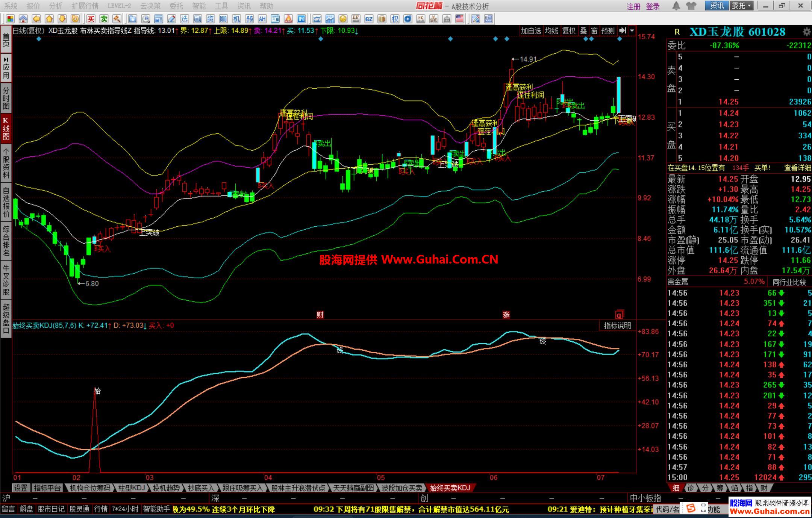Click the 指标说明 button
The width and height of the screenshot is (812, 518).
pyautogui.click(x=617, y=326)
